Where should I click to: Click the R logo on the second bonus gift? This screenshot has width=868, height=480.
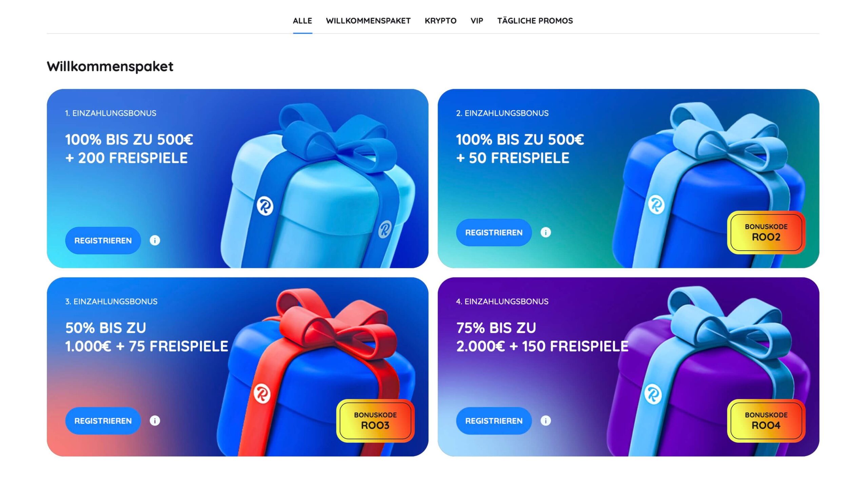656,205
